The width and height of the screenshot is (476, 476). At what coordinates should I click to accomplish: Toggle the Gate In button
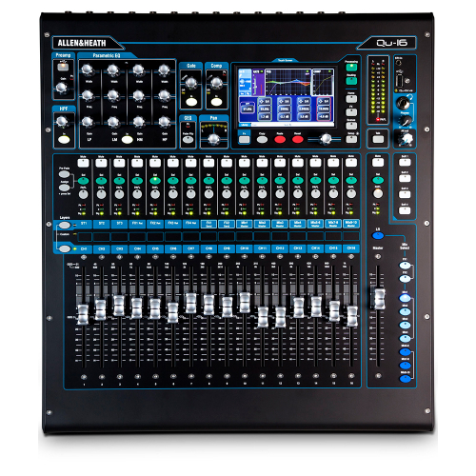click(x=191, y=102)
